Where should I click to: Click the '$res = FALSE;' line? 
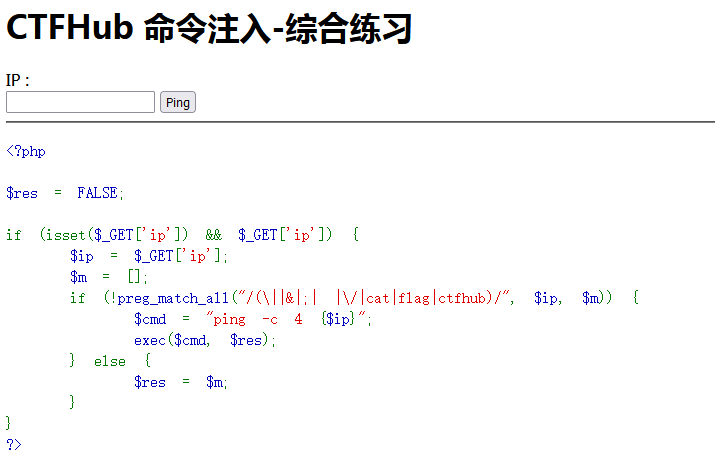(x=65, y=193)
